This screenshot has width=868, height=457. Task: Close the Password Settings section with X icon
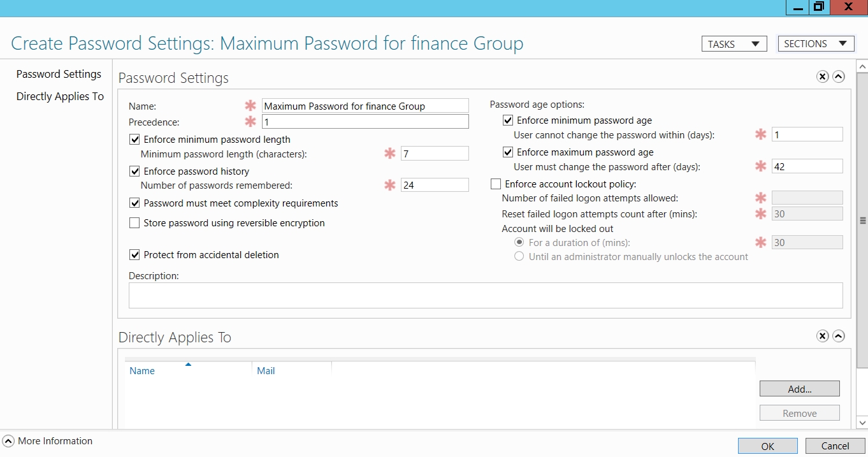(x=823, y=76)
